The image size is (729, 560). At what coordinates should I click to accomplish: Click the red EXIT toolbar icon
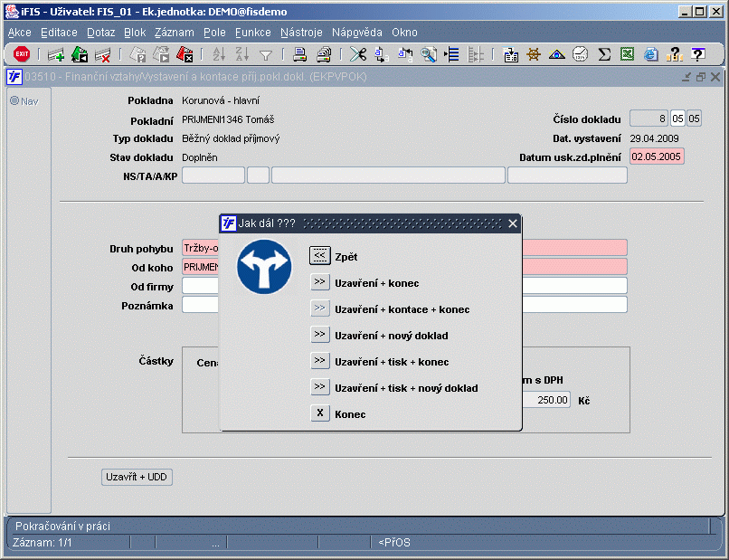(x=22, y=54)
